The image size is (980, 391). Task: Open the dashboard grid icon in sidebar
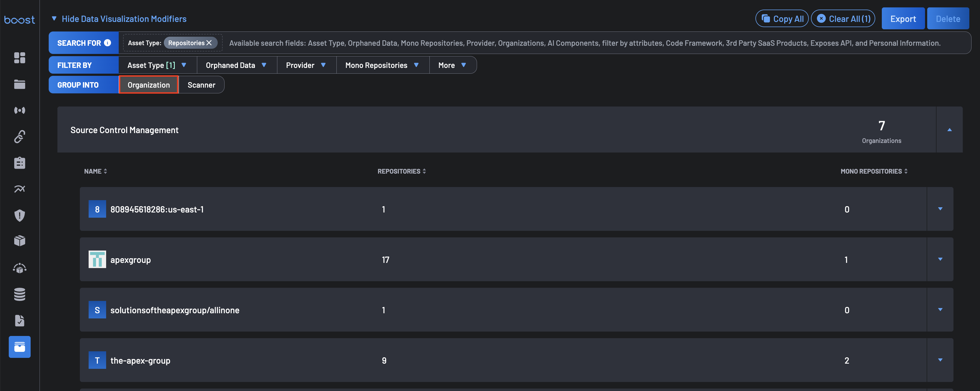tap(19, 58)
